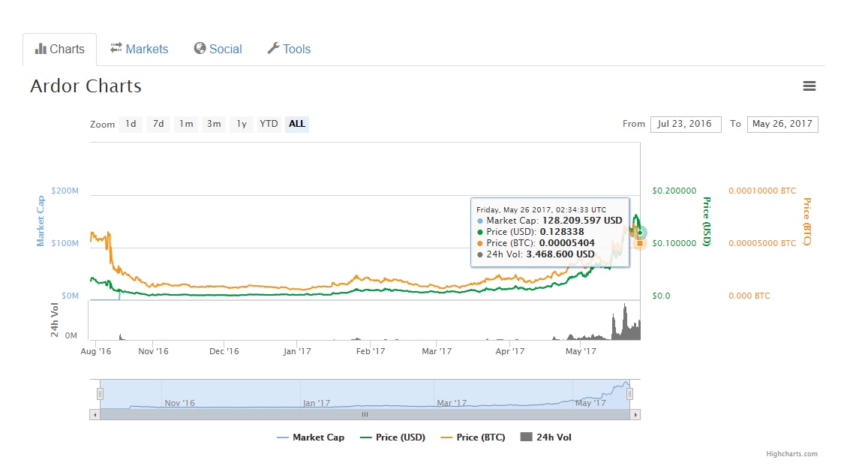Click the navigator left range handle
This screenshot has width=868, height=472.
coord(101,394)
